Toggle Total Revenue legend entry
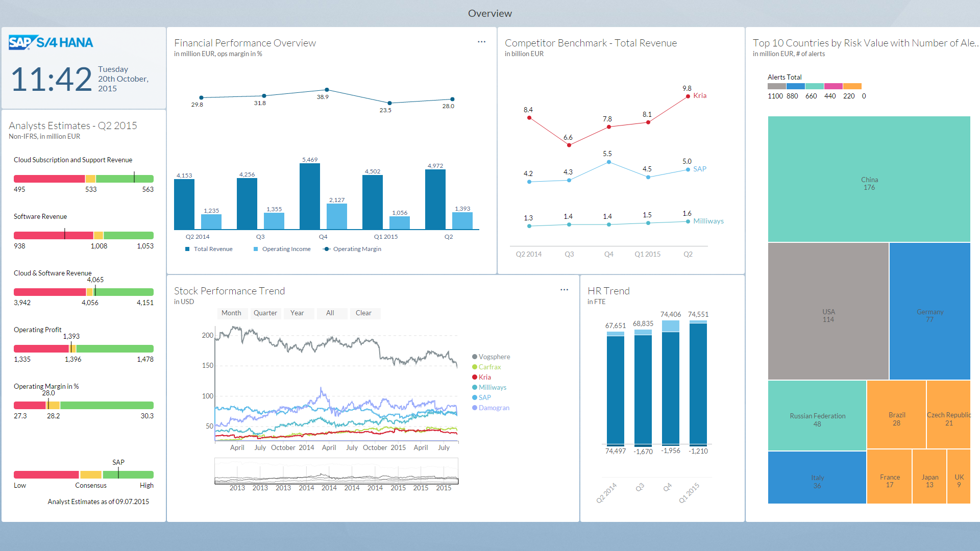Image resolution: width=980 pixels, height=551 pixels. (x=209, y=249)
